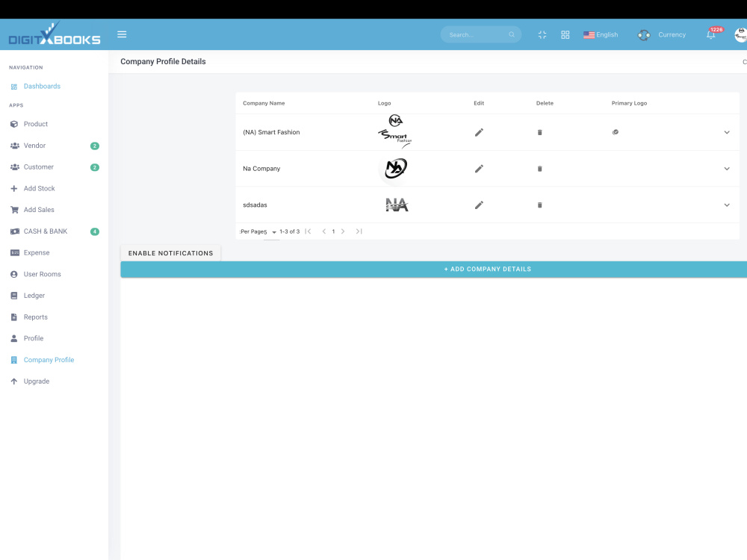Screen dimensions: 747x560
Task: Open Add Stock in sidebar
Action: tap(39, 188)
